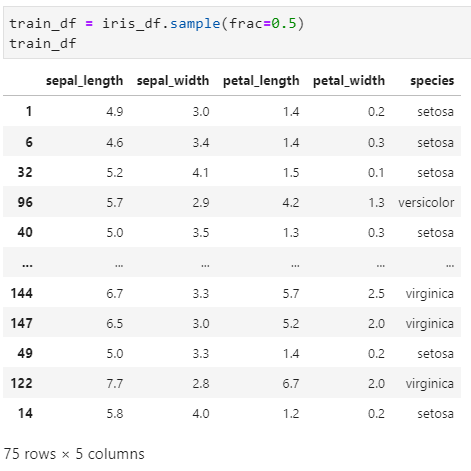Click the sepal_width column header

(173, 81)
